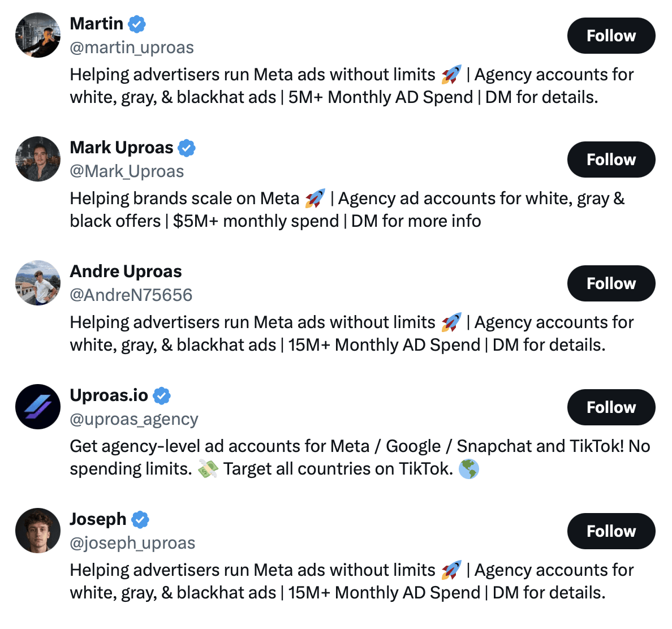
Task: Open the @AndreN75656 handle link
Action: [x=131, y=295]
